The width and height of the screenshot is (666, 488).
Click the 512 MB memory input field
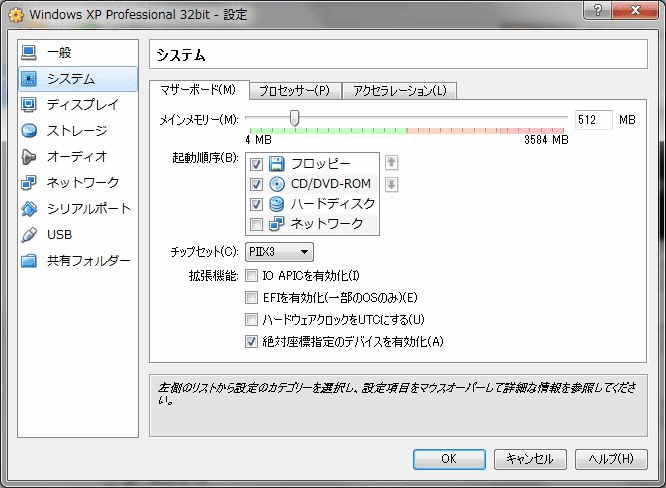point(593,120)
